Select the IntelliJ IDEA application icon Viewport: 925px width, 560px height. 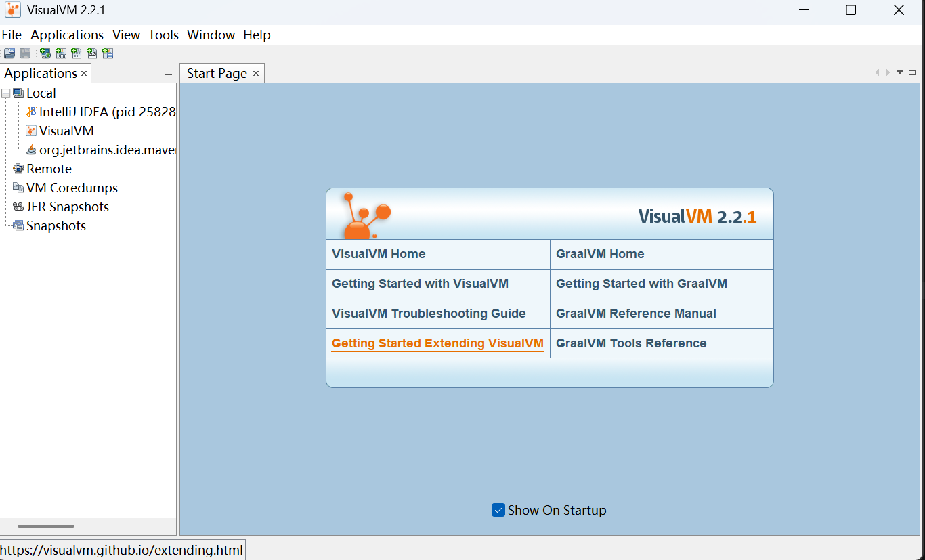[x=31, y=112]
